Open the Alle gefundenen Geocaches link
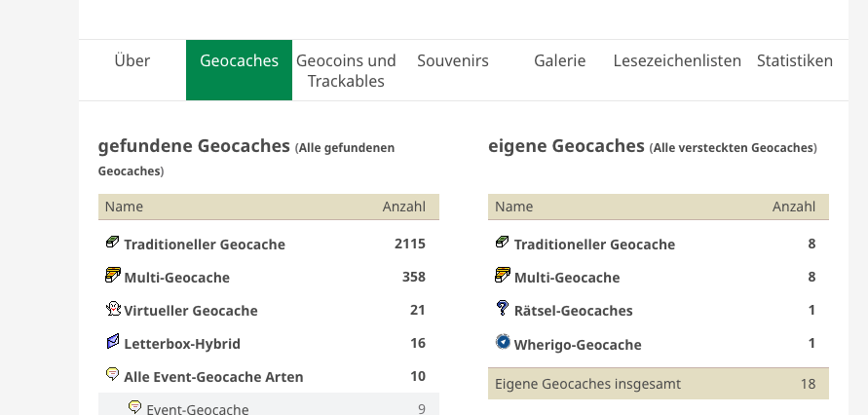This screenshot has width=868, height=415. [246, 160]
